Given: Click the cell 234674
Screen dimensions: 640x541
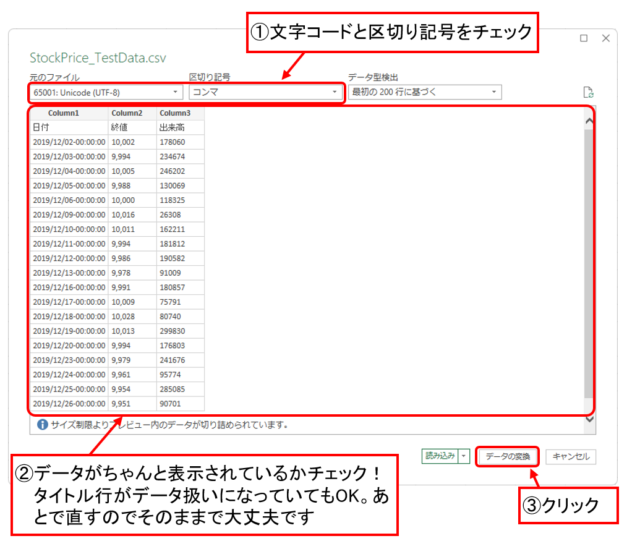Looking at the screenshot, I should coord(180,157).
